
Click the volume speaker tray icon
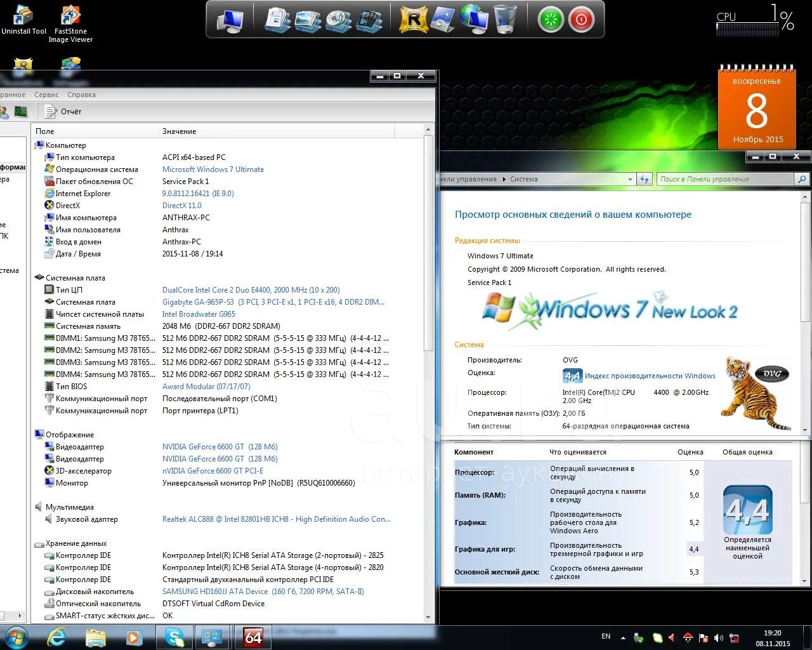[719, 638]
